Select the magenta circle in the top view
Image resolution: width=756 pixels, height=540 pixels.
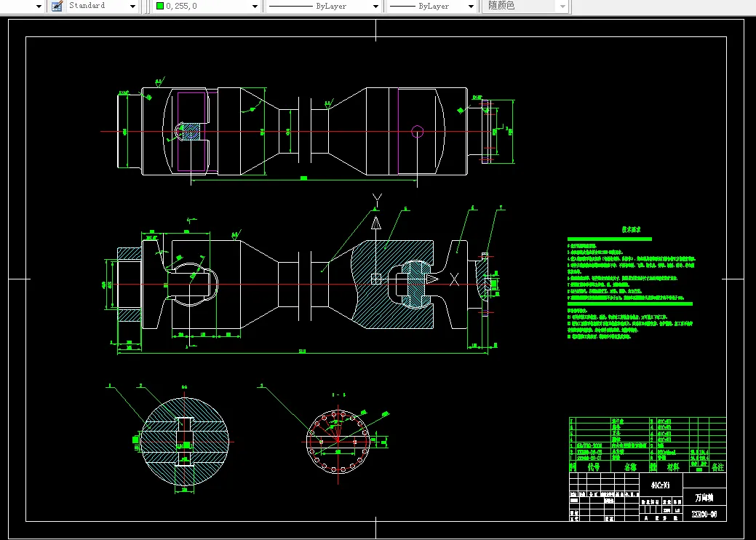(417, 132)
